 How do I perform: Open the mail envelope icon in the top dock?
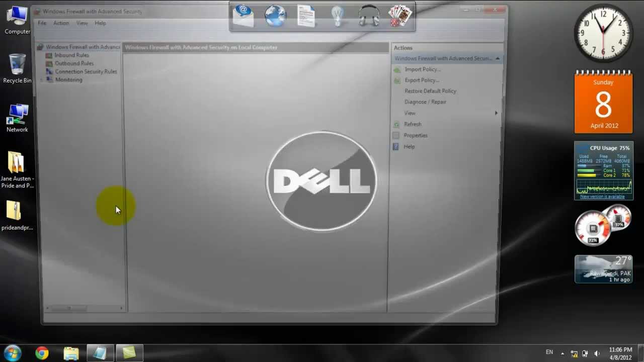[244, 16]
